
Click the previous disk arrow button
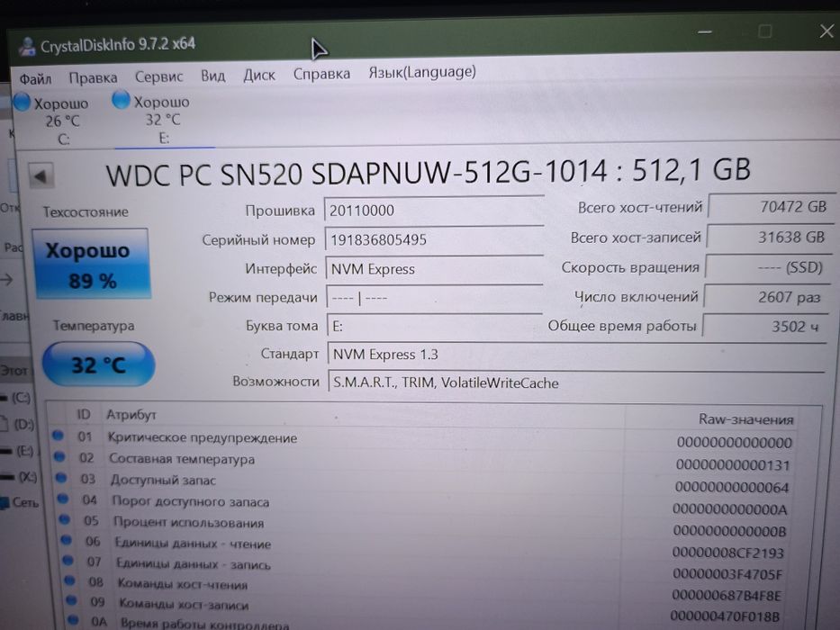(41, 175)
